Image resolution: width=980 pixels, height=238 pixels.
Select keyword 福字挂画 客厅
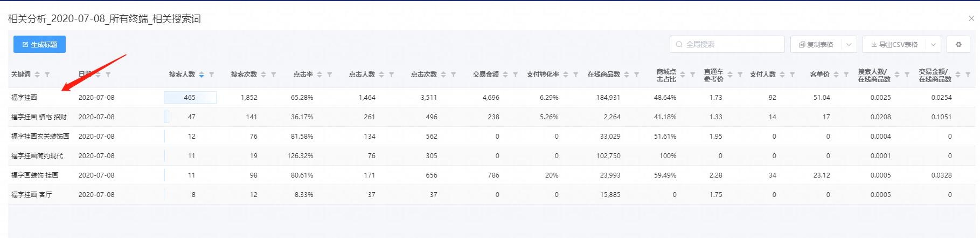coord(32,195)
